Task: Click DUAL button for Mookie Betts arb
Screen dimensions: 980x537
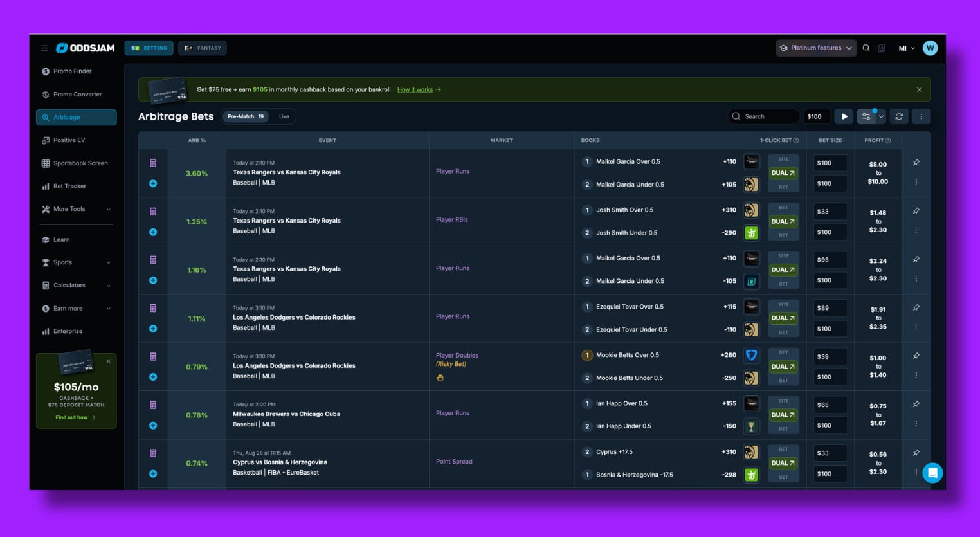Action: click(x=783, y=367)
